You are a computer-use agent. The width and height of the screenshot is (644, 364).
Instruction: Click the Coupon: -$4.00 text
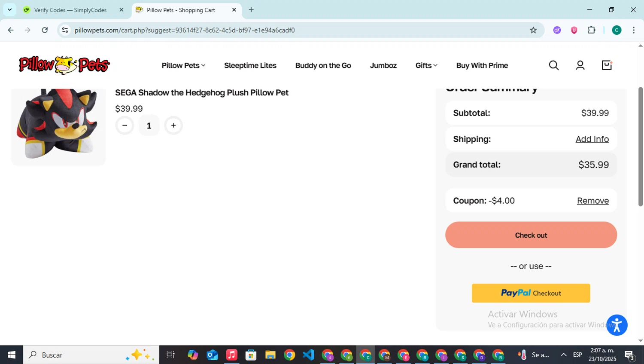point(484,201)
